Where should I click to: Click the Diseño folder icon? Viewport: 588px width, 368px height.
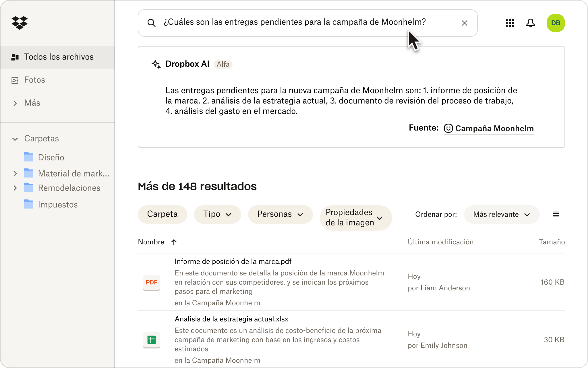(x=29, y=157)
